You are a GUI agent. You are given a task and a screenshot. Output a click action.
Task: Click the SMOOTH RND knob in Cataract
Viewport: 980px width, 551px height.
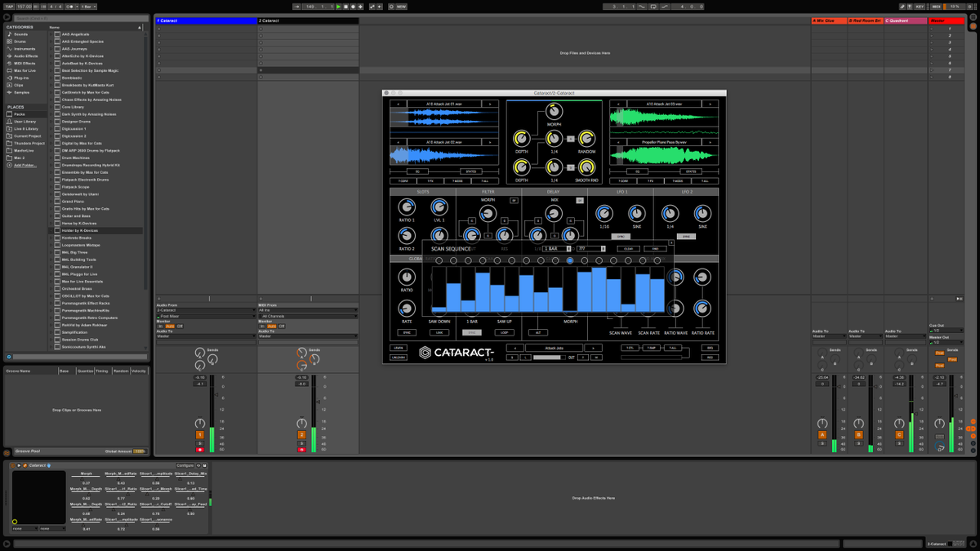tap(587, 167)
